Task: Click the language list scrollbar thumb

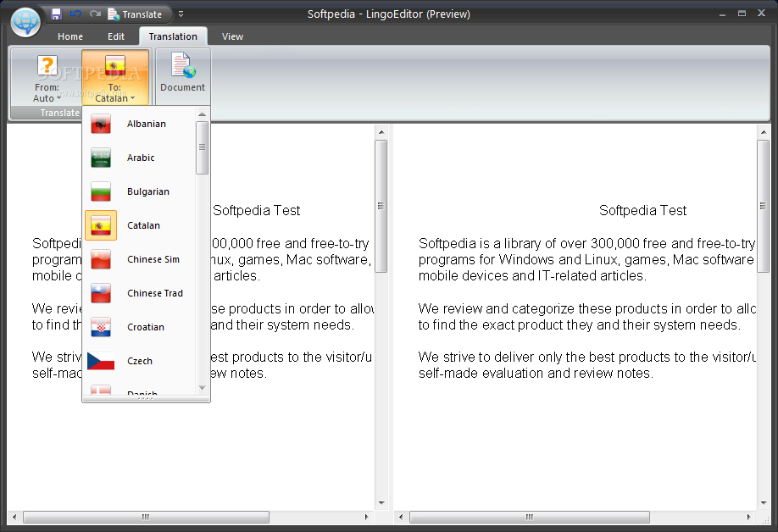Action: pyautogui.click(x=202, y=147)
